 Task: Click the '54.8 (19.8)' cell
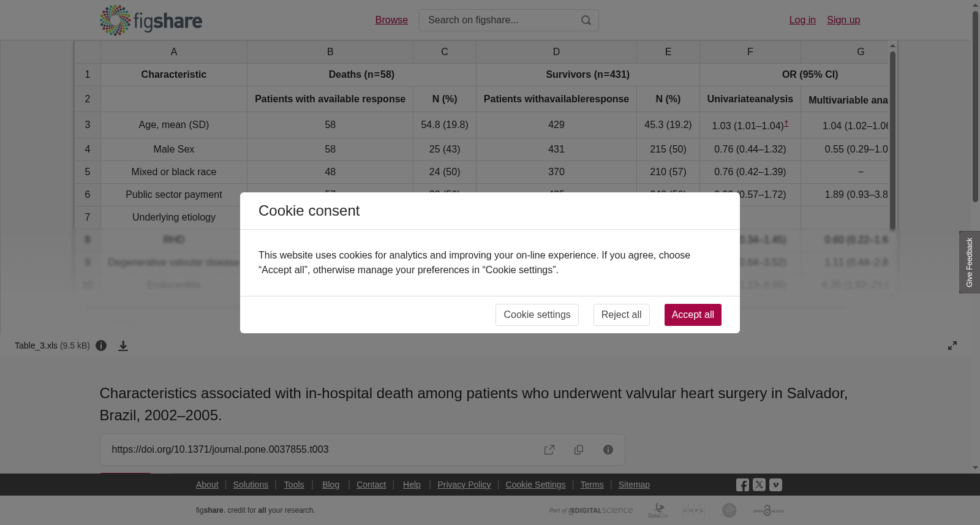pos(445,125)
